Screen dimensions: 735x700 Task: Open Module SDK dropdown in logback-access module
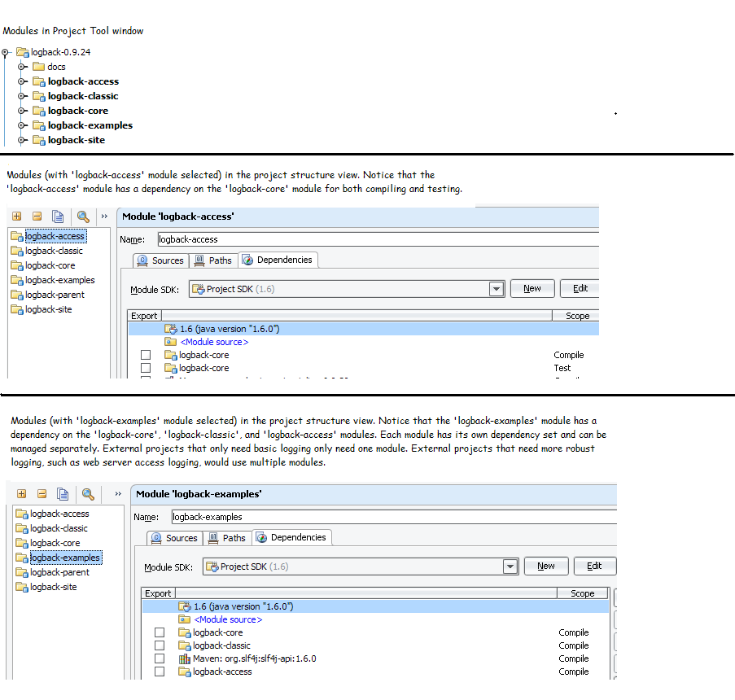pos(496,289)
